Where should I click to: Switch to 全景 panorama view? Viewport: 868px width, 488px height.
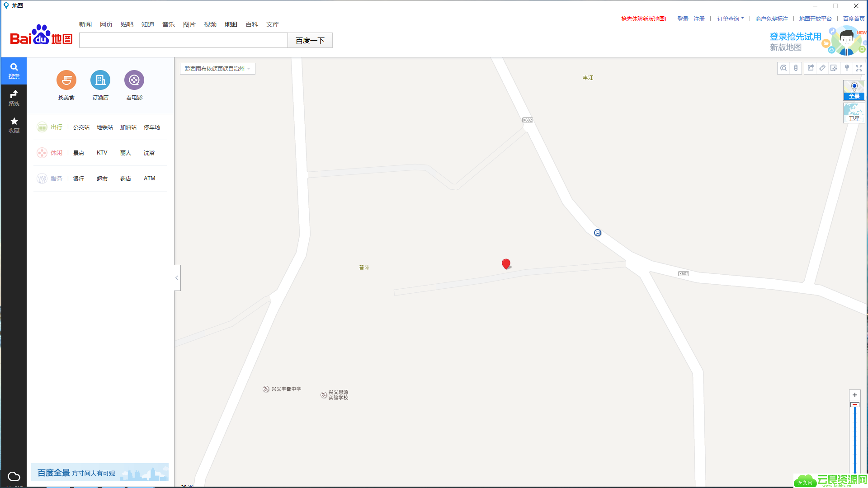point(854,90)
